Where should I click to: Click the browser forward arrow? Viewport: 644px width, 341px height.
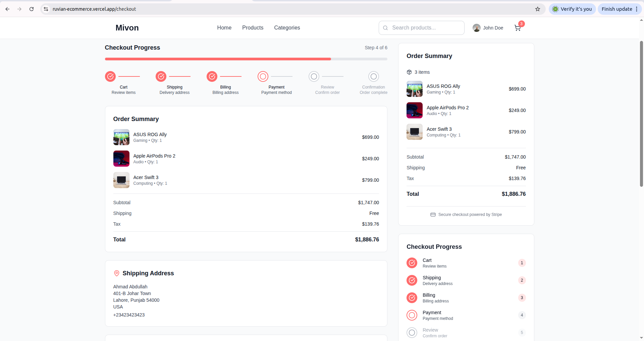(x=19, y=9)
